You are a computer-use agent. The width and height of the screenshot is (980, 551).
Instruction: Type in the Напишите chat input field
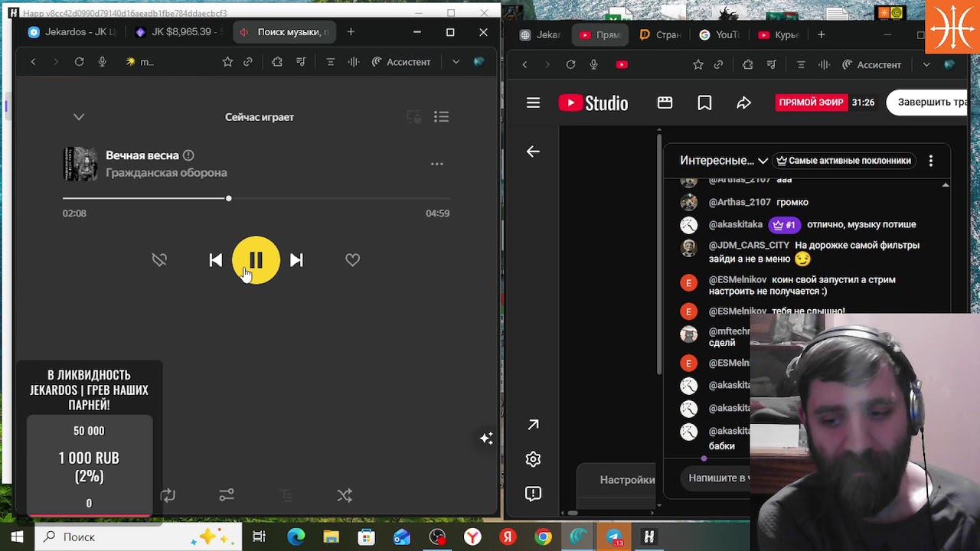(716, 478)
